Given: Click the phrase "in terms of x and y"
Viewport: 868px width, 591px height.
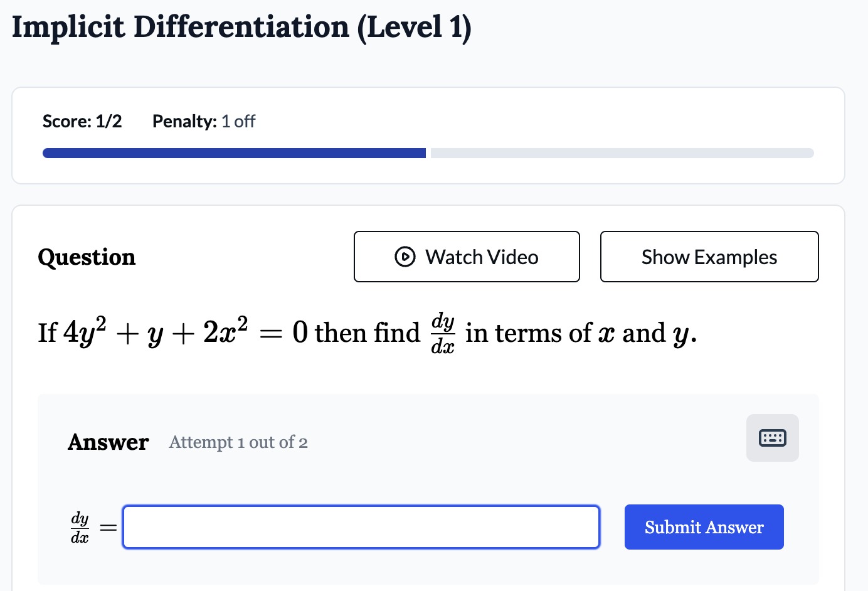Looking at the screenshot, I should click(581, 333).
